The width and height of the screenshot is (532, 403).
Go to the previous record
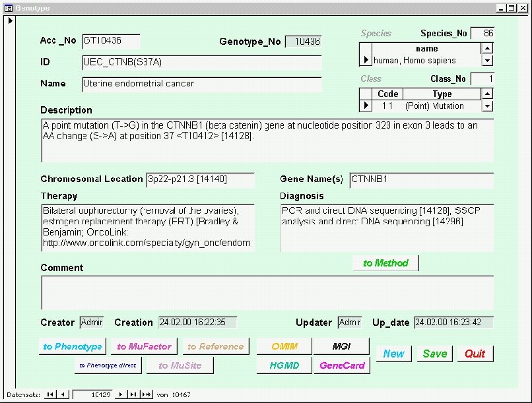point(63,394)
